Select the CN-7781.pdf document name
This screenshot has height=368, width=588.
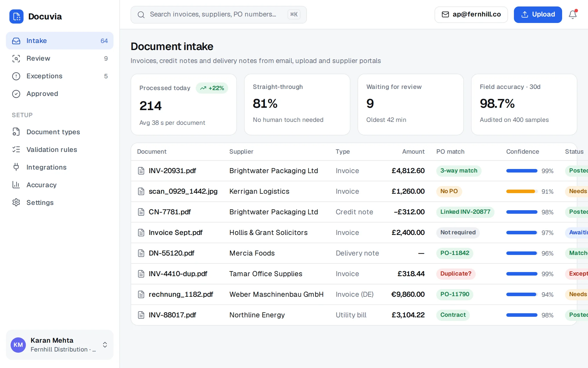[170, 212]
